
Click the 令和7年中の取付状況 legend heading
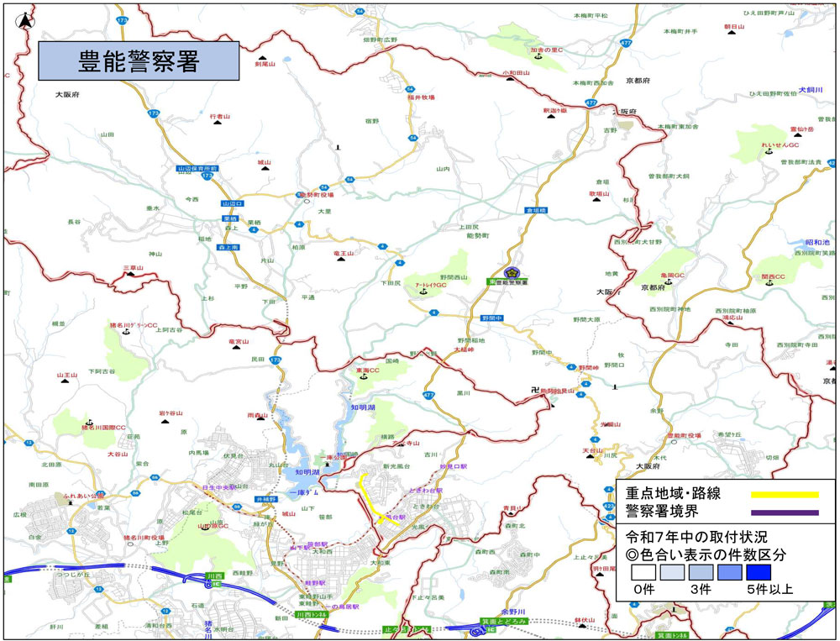tap(696, 537)
